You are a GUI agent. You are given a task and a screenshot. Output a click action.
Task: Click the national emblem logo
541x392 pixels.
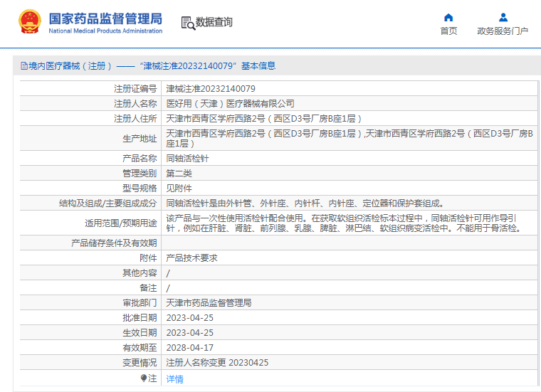29,22
